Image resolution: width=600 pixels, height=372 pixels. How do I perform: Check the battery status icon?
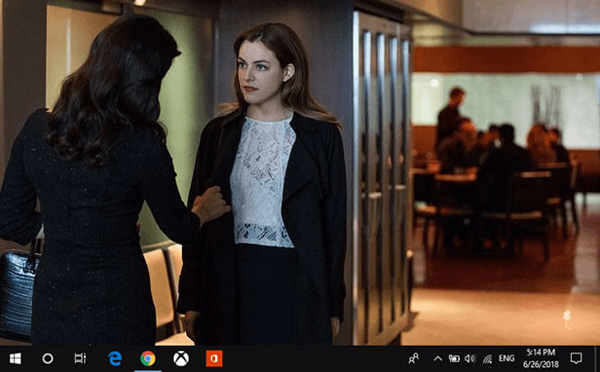pos(454,359)
